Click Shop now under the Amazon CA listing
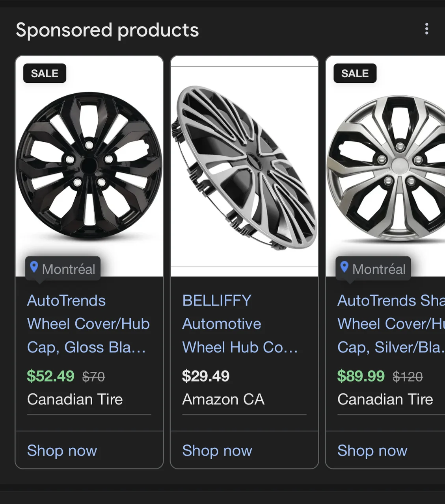 [x=217, y=450]
